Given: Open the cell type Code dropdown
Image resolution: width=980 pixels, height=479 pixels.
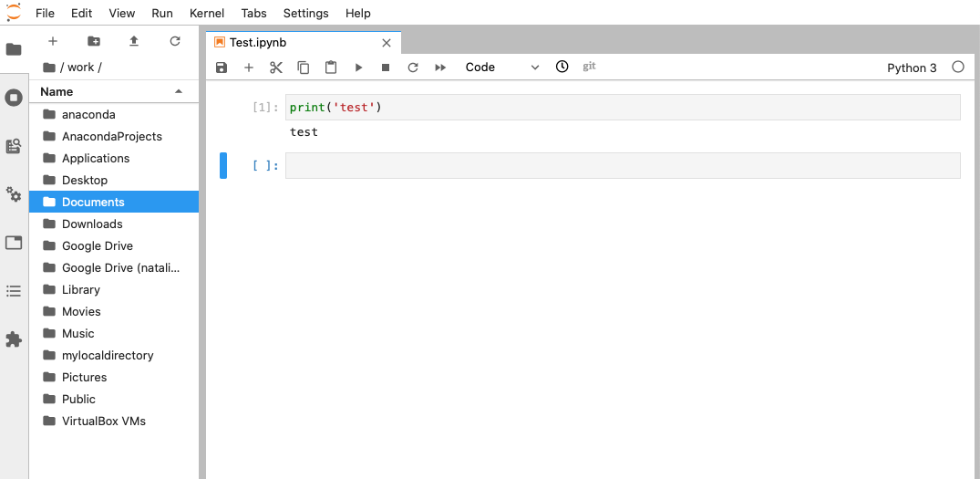Looking at the screenshot, I should (501, 68).
